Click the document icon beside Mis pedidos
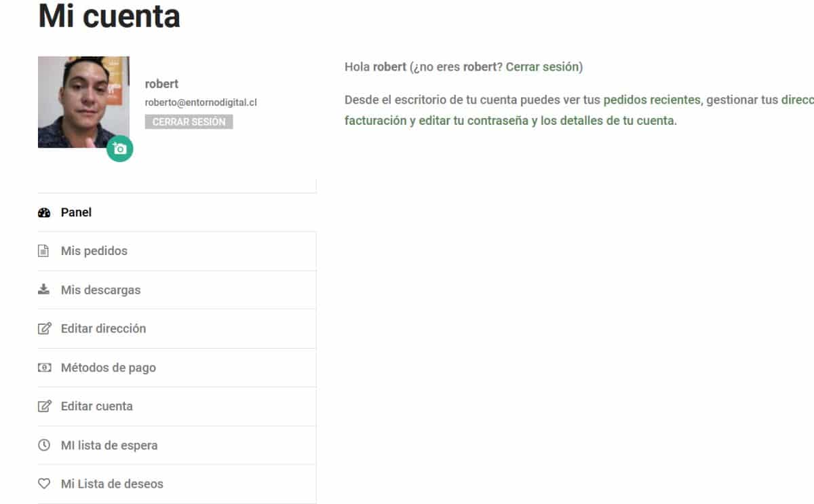814x504 pixels. point(43,251)
